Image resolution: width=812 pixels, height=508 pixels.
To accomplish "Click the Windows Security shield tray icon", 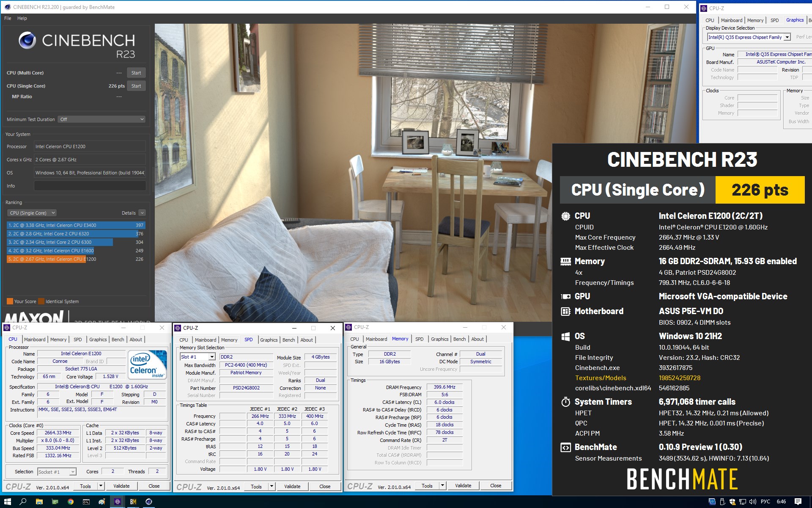I will (x=732, y=502).
